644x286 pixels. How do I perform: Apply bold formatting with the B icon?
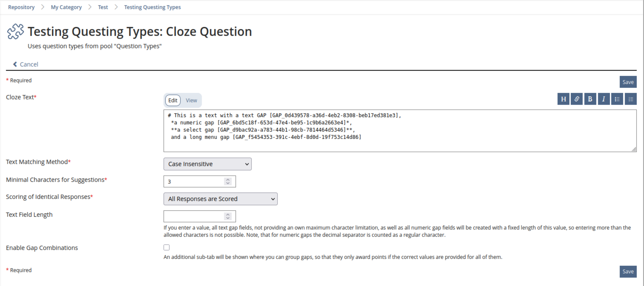point(590,99)
